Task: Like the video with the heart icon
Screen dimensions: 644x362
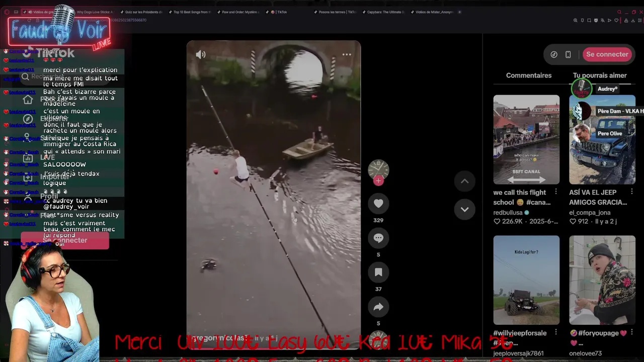Action: 378,203
